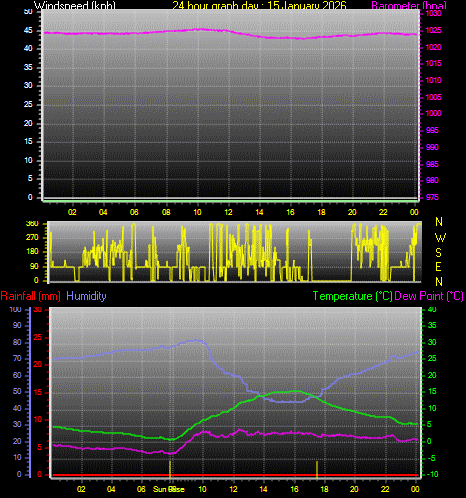
Task: Click the E compass label beside the wind direction chart
Action: (x=439, y=267)
